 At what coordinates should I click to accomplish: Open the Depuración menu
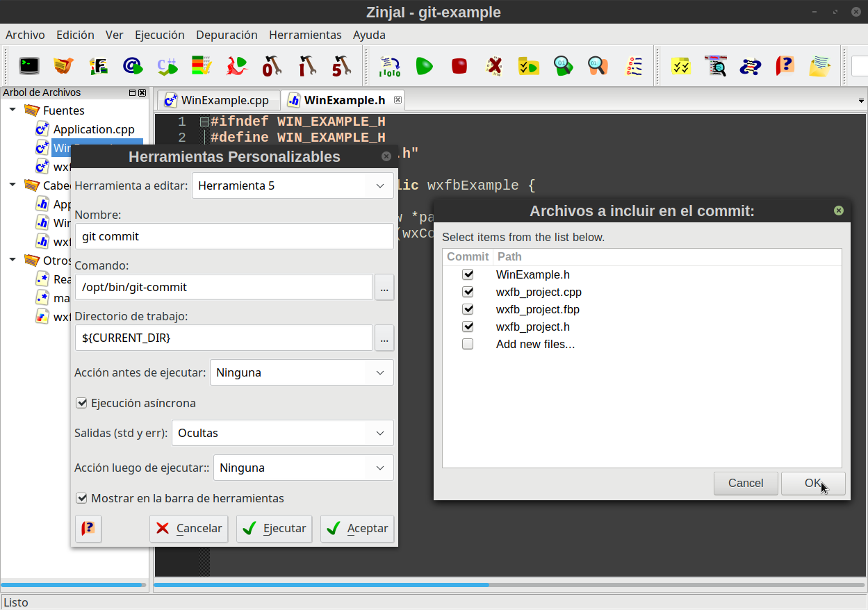(227, 35)
